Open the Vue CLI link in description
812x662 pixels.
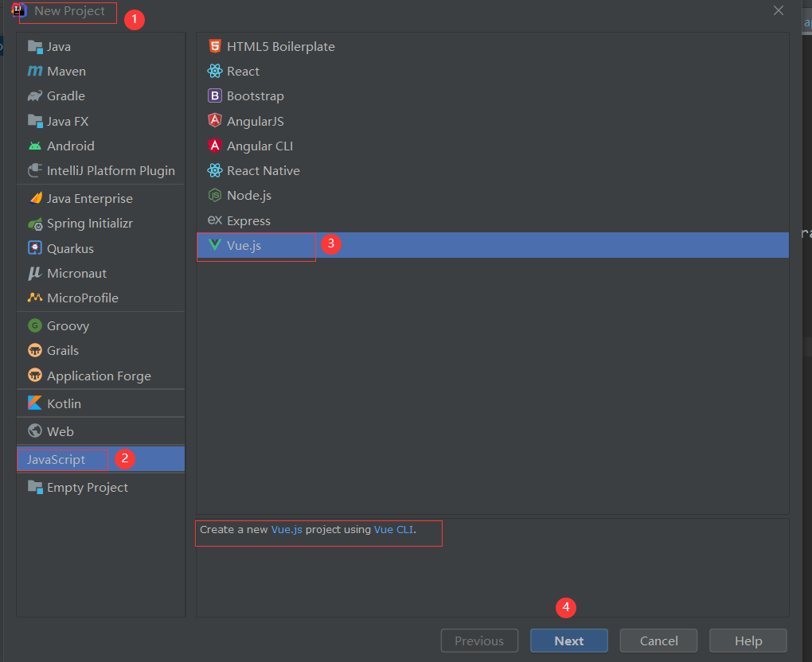coord(393,529)
